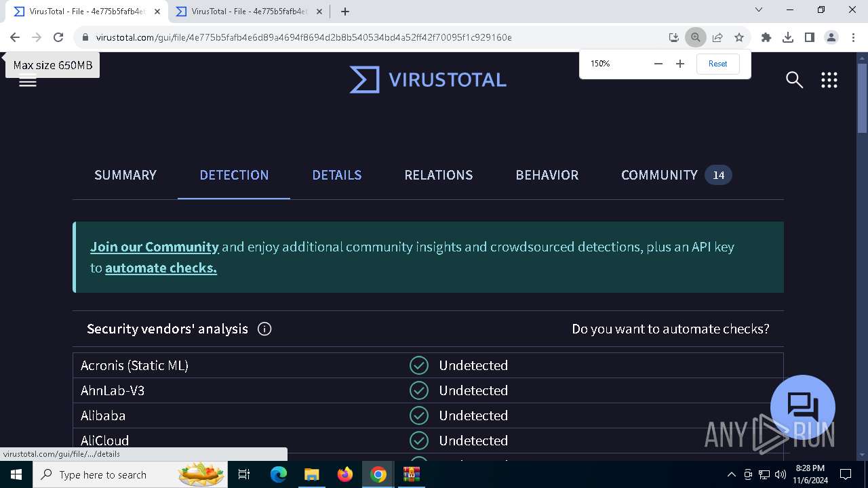This screenshot has height=488, width=868.
Task: Click the Security vendors' analysis heading
Action: click(167, 329)
